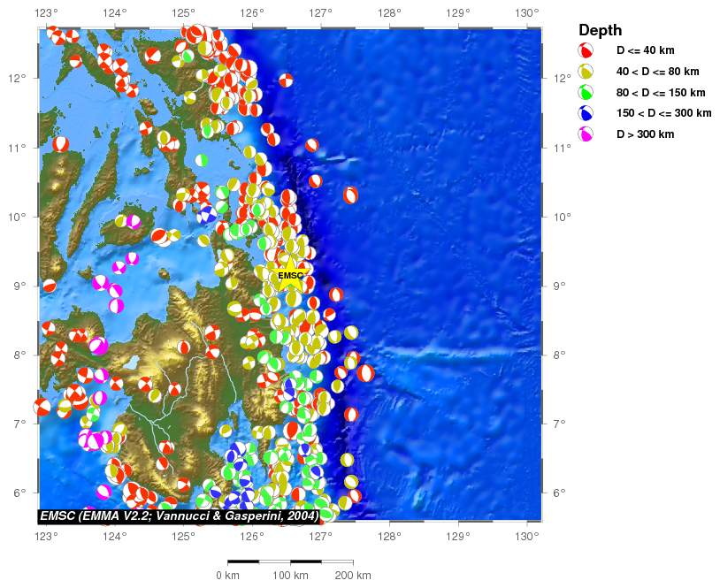Click the yellow EMSC star epicenter marker

click(290, 275)
